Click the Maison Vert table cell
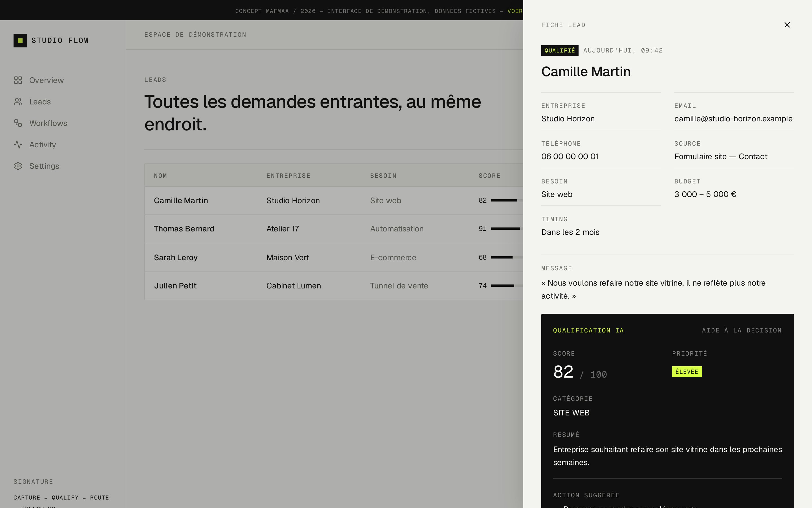The height and width of the screenshot is (508, 812). (x=288, y=257)
